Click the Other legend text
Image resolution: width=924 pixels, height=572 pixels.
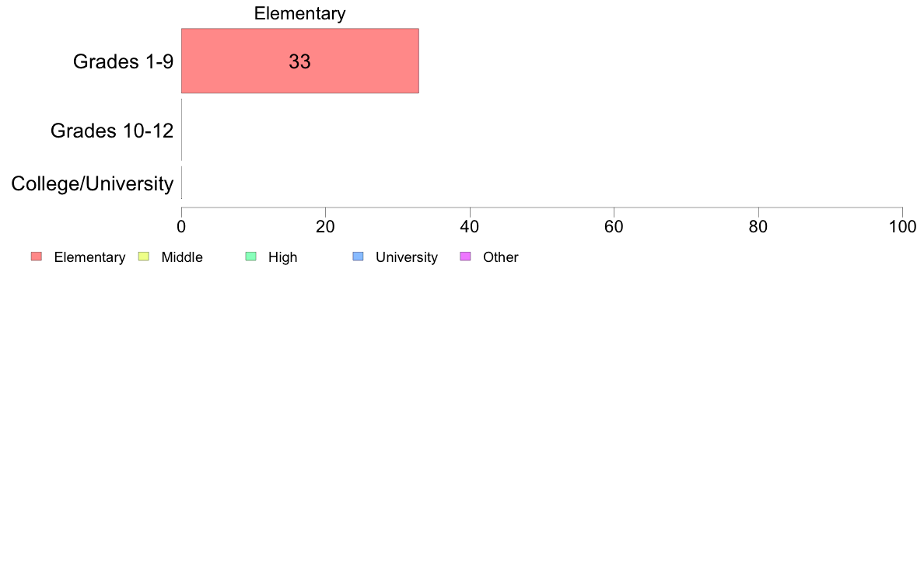(x=501, y=257)
